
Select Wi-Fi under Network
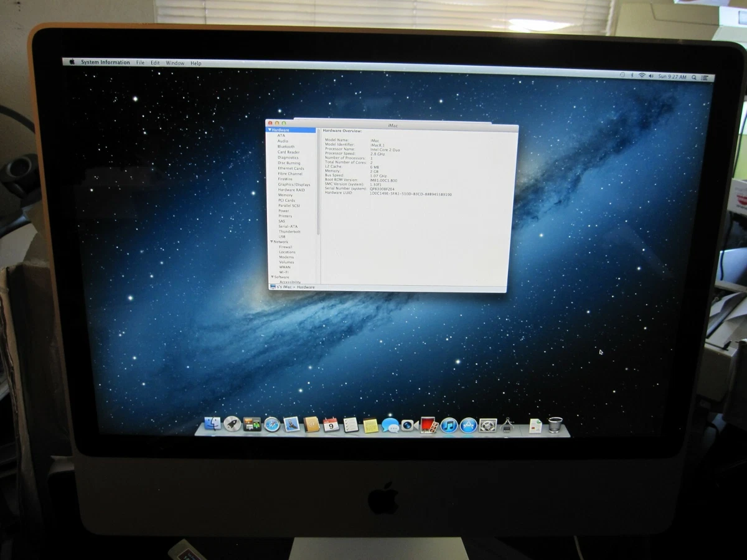[284, 272]
